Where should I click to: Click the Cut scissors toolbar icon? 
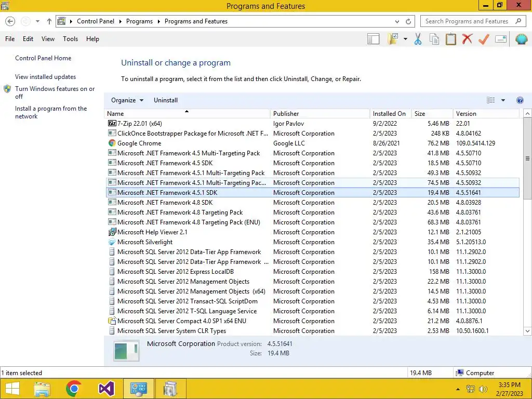(418, 39)
